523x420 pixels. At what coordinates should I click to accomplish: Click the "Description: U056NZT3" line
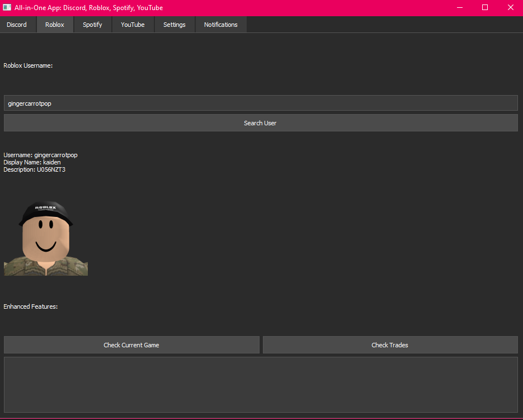(x=34, y=169)
